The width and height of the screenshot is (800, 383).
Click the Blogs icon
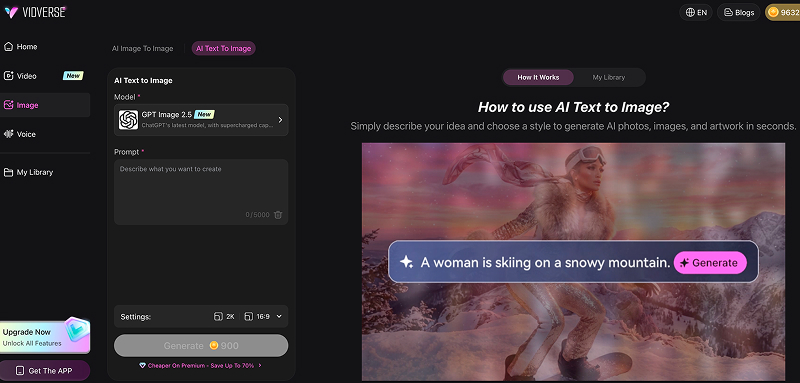coord(729,12)
